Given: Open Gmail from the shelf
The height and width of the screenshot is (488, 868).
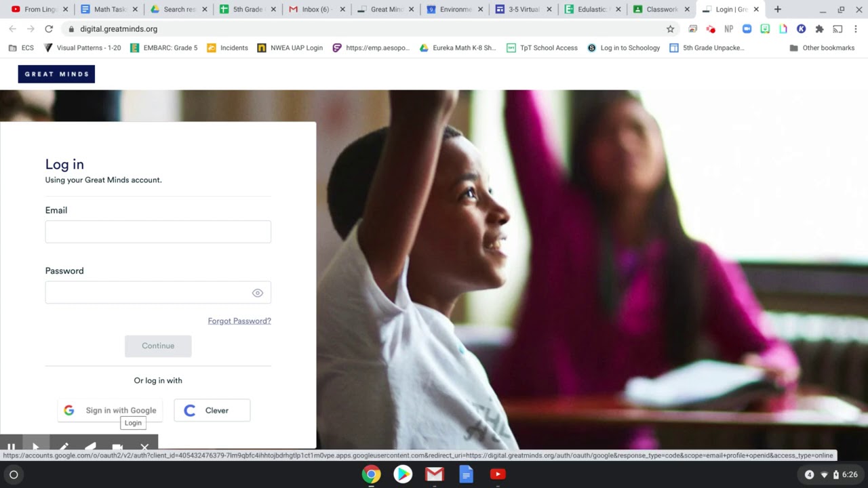Looking at the screenshot, I should pyautogui.click(x=435, y=474).
